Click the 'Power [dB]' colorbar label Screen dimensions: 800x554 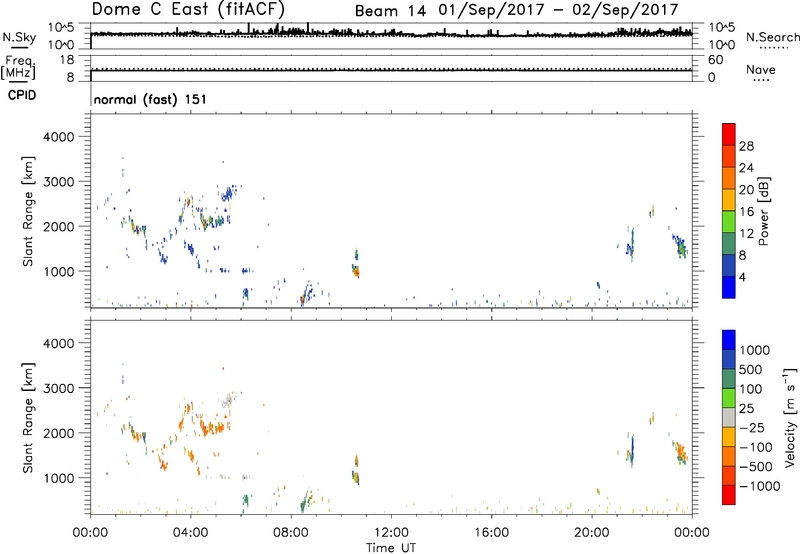763,212
